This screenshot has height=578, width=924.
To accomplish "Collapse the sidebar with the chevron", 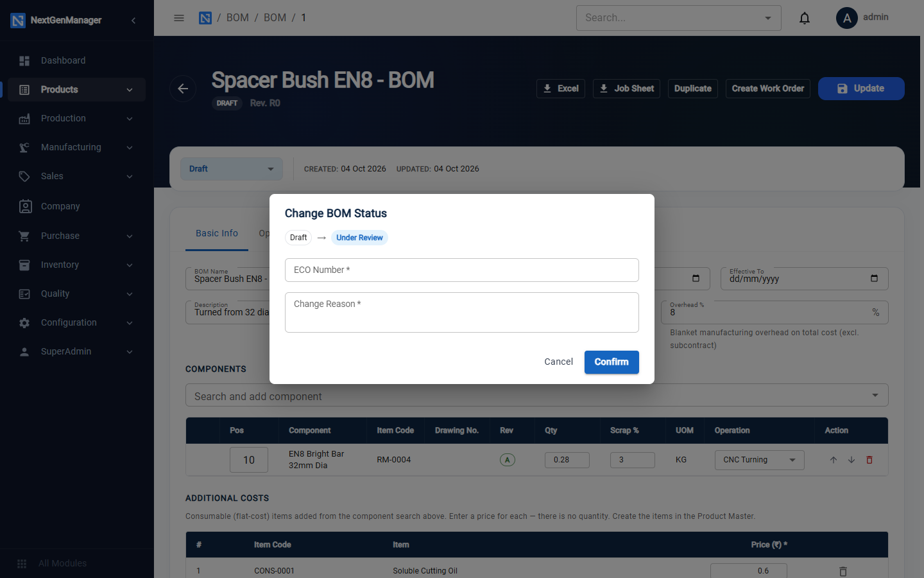I will point(133,21).
